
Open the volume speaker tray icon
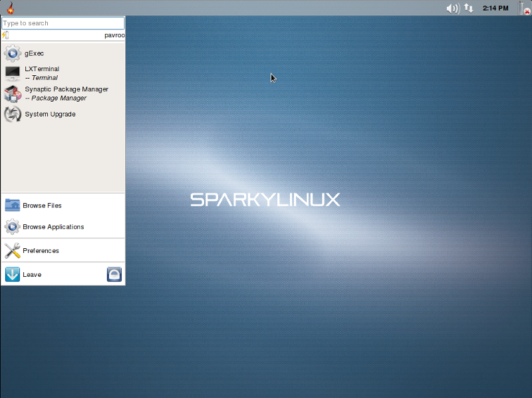click(453, 8)
